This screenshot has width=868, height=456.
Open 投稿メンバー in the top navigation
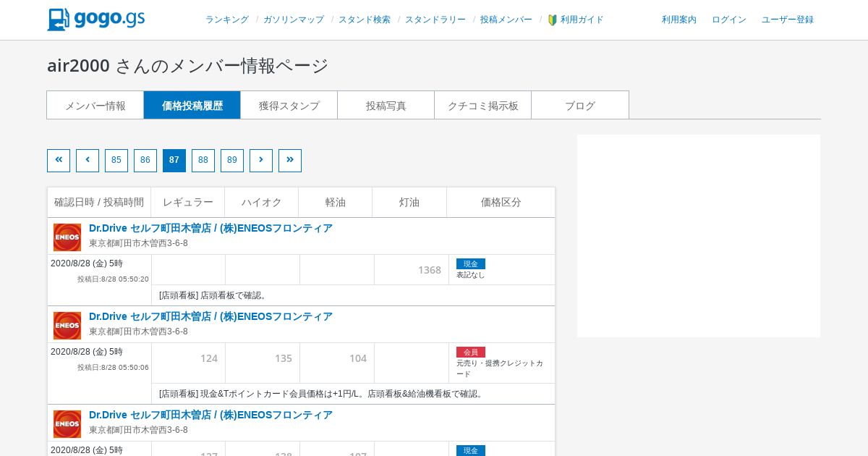(x=506, y=20)
